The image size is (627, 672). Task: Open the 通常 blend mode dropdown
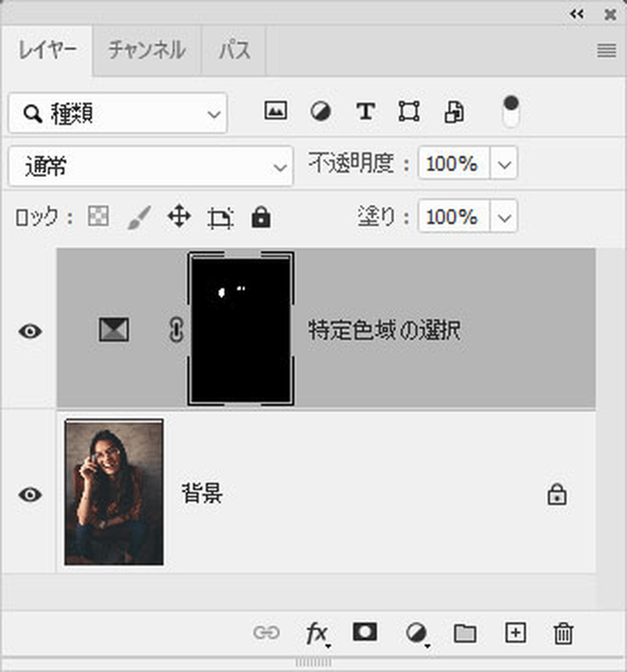click(x=150, y=167)
